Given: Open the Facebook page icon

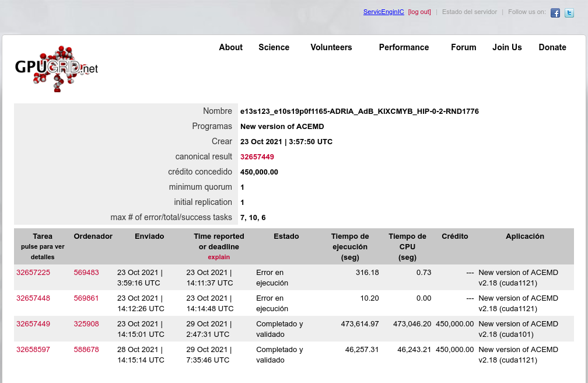Looking at the screenshot, I should 555,13.
